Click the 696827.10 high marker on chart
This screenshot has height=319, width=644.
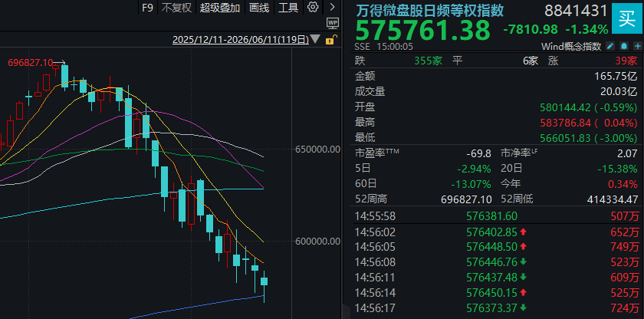[31, 63]
